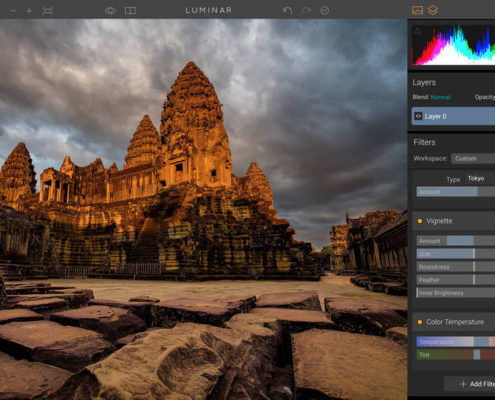Click the zoom out minus icon
Image resolution: width=495 pixels, height=400 pixels.
click(x=13, y=11)
